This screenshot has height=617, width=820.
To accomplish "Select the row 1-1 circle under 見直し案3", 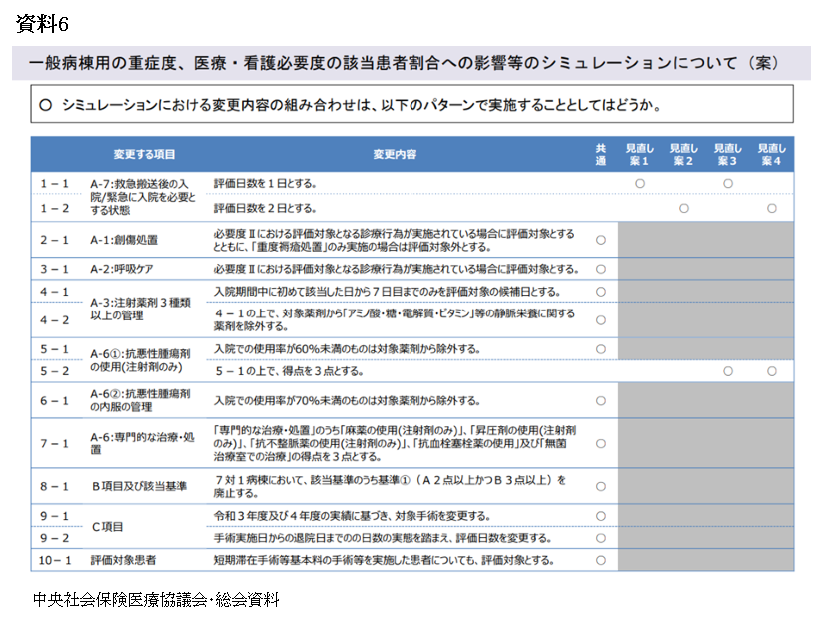I will (x=728, y=184).
